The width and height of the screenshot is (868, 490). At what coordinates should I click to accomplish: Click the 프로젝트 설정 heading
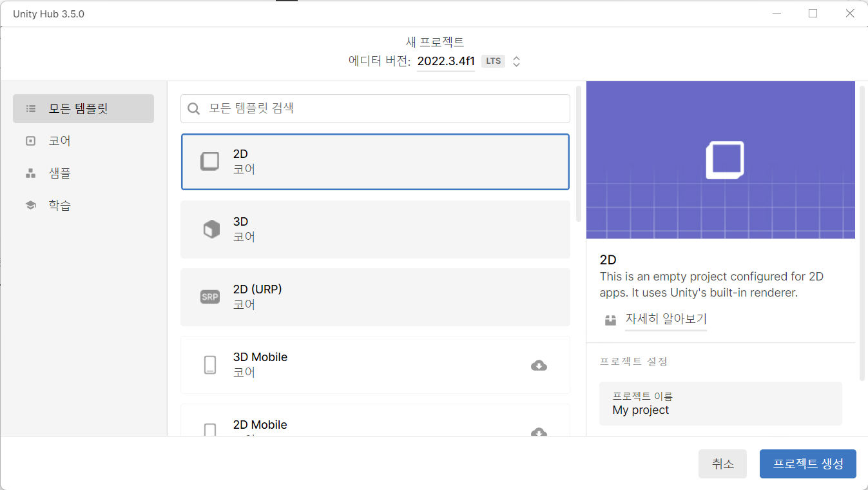(633, 361)
